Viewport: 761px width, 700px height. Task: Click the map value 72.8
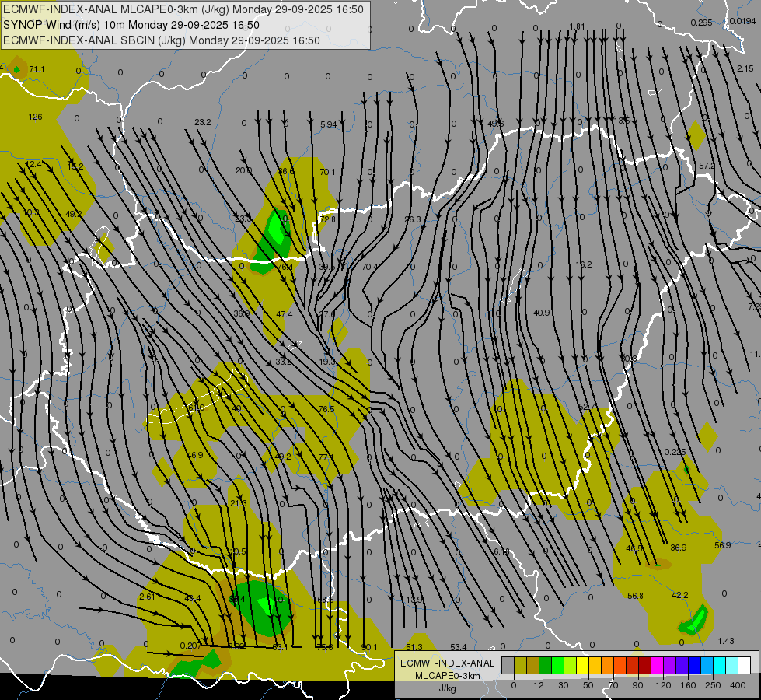pos(327,219)
